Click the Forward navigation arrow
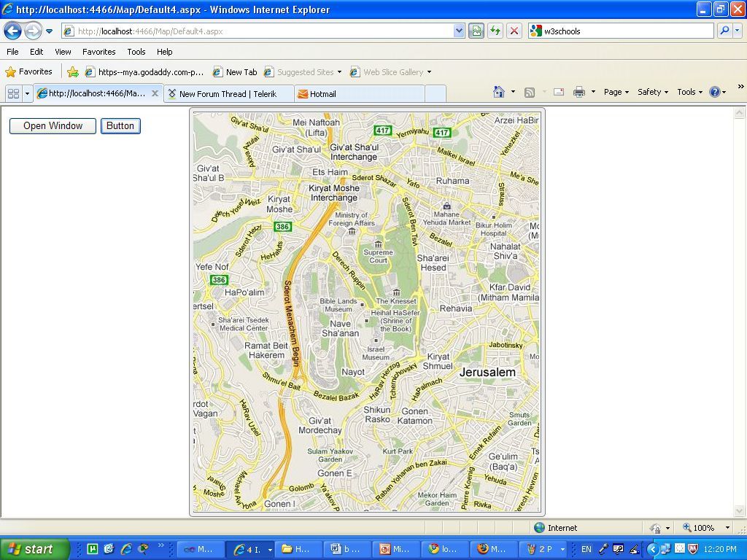The width and height of the screenshot is (747, 560). (33, 31)
